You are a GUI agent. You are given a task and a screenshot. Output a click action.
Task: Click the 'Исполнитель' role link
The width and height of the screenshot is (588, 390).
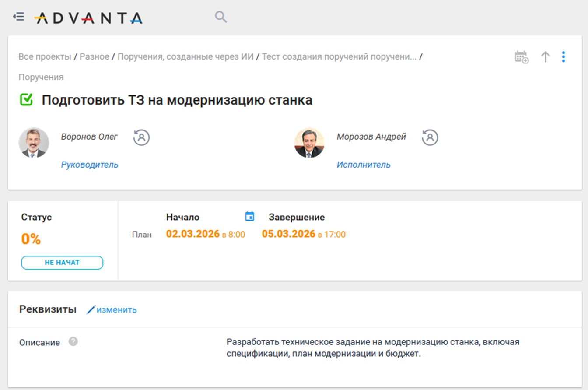tap(364, 165)
